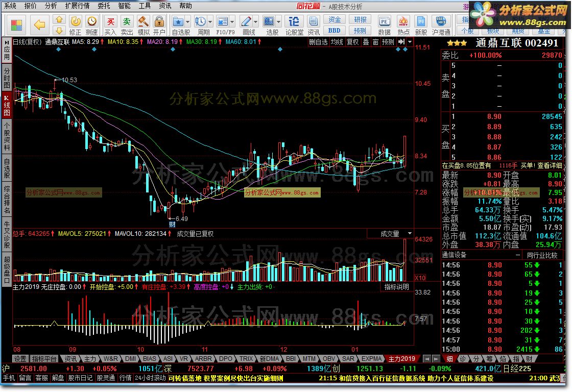Expand the 画线 drawing dropdown arrow

pos(255,21)
